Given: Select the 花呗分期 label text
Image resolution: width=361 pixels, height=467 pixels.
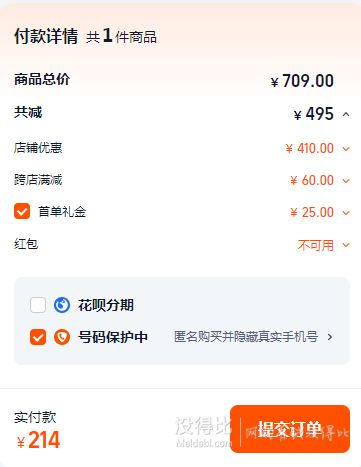Looking at the screenshot, I should coord(106,305).
